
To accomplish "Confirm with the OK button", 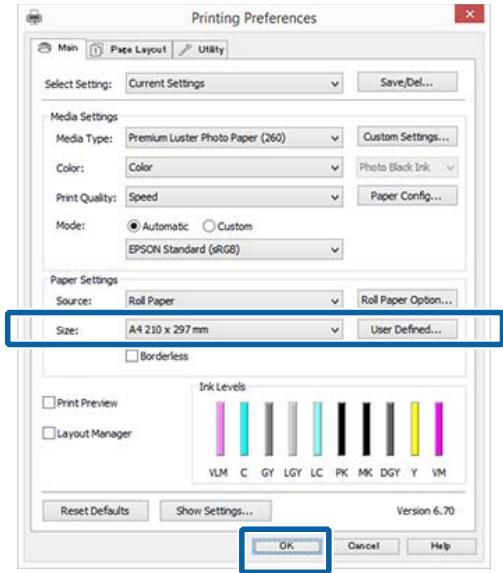I will coord(287,546).
